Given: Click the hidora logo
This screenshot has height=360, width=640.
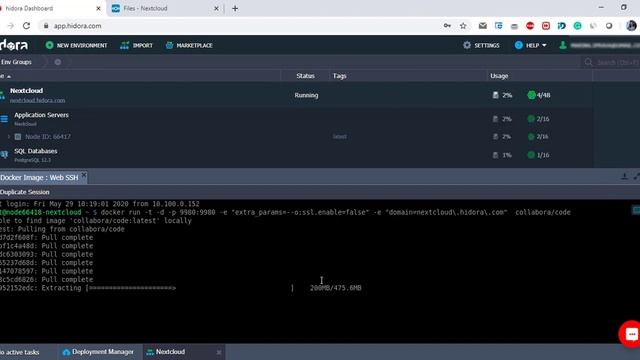Looking at the screenshot, I should tap(14, 45).
